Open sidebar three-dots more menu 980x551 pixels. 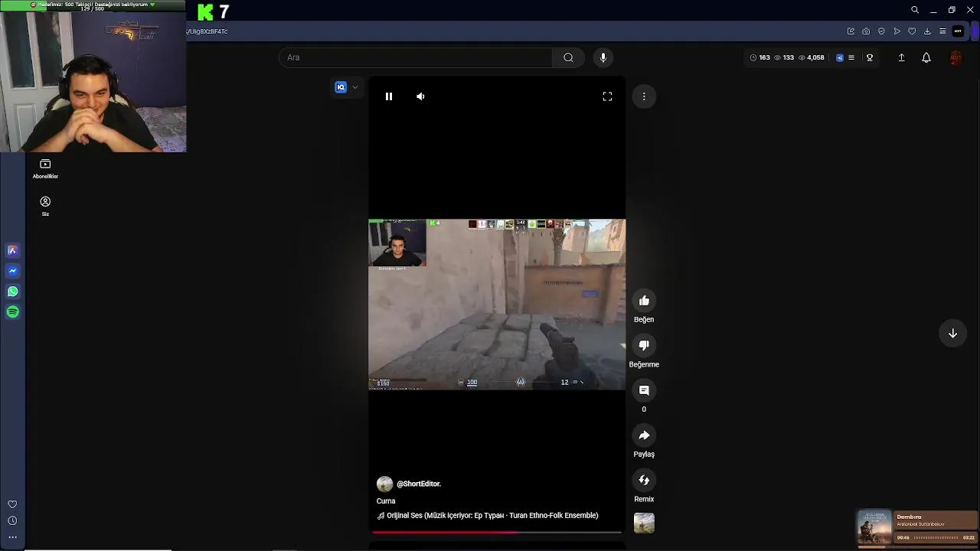click(x=12, y=537)
